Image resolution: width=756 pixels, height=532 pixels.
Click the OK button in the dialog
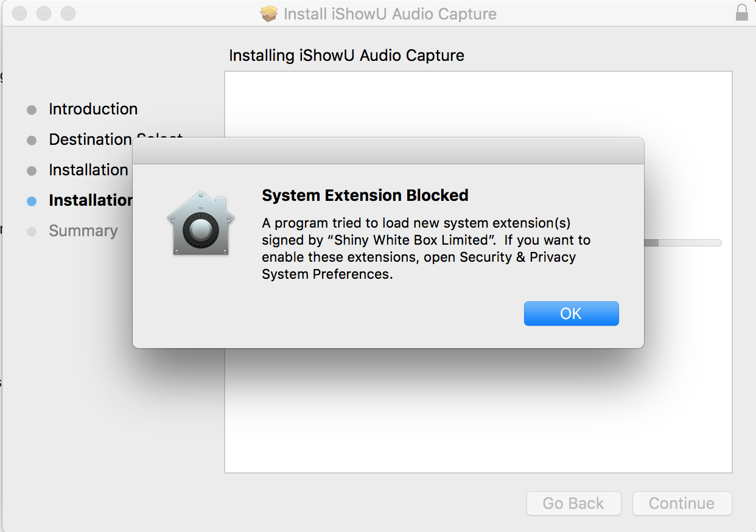point(571,313)
